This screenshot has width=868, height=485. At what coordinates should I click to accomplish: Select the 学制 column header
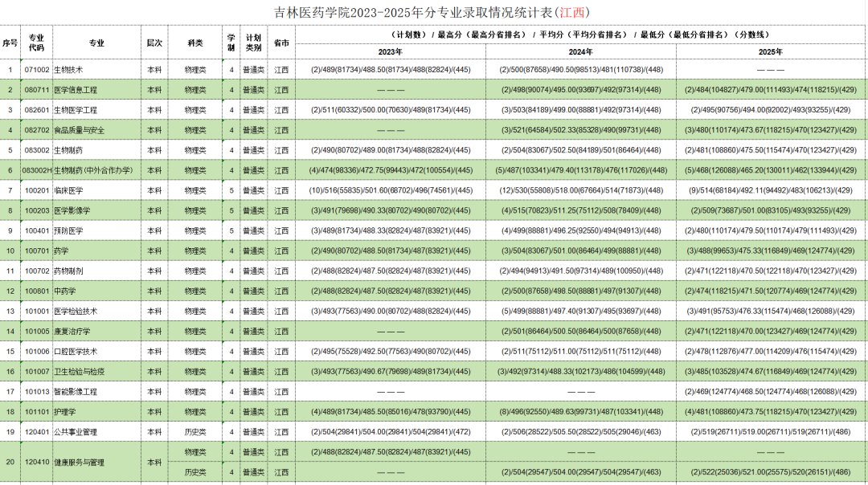click(x=231, y=43)
